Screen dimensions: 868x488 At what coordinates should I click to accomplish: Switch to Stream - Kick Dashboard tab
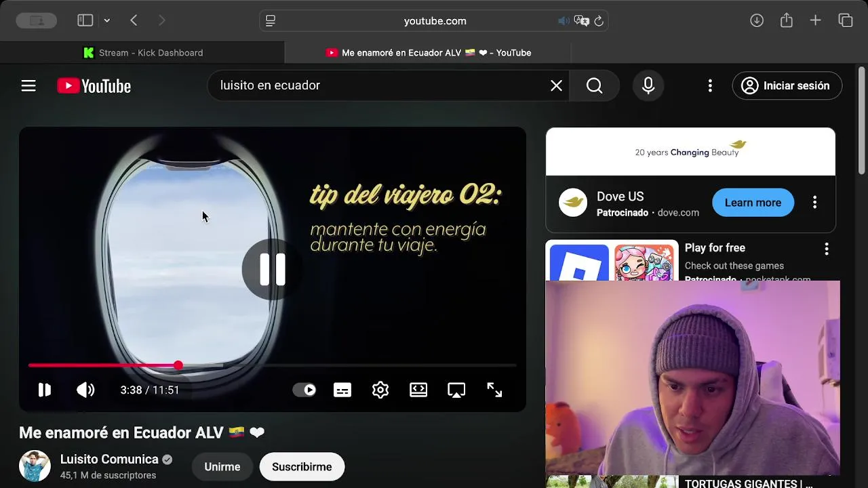142,52
